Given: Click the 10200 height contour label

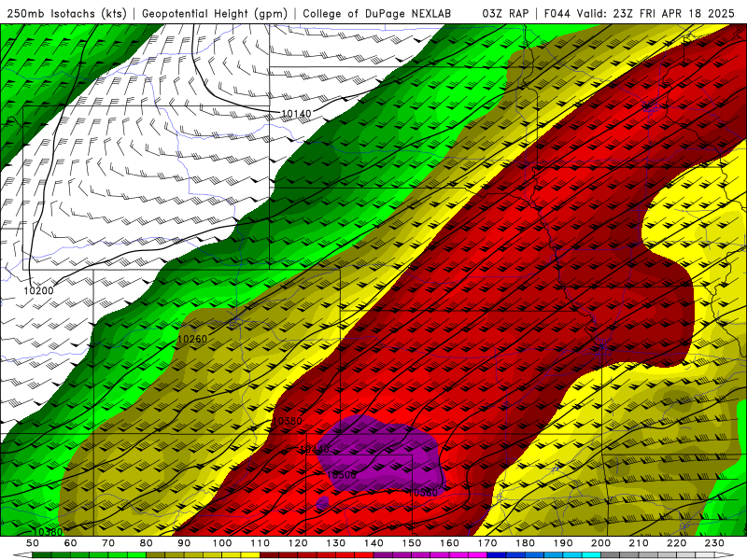Looking at the screenshot, I should point(38,290).
